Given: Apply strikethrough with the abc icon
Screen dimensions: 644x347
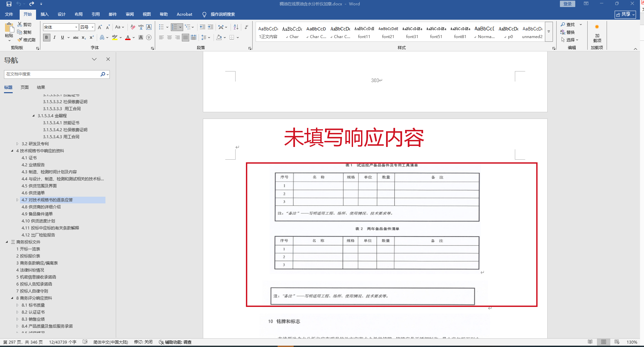Looking at the screenshot, I should (x=76, y=37).
